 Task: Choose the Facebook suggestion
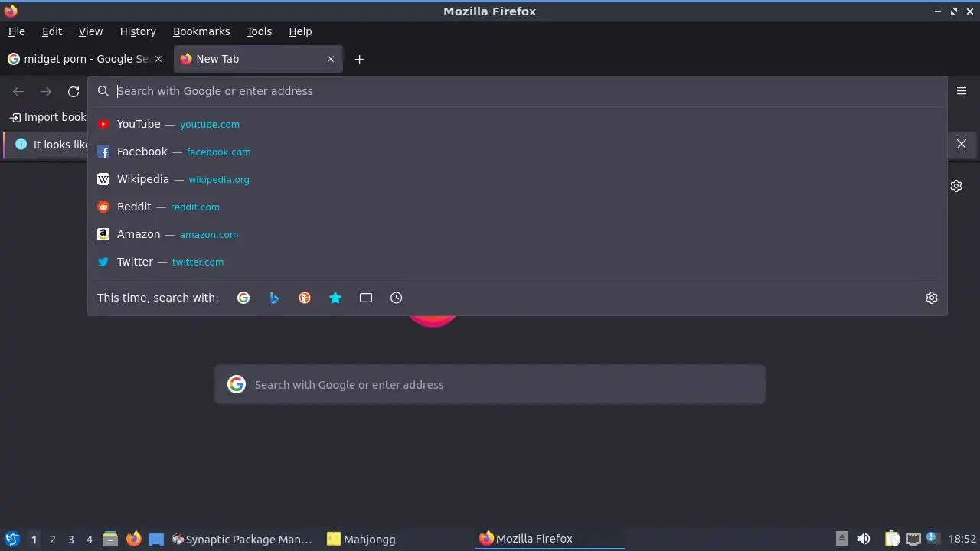[518, 152]
